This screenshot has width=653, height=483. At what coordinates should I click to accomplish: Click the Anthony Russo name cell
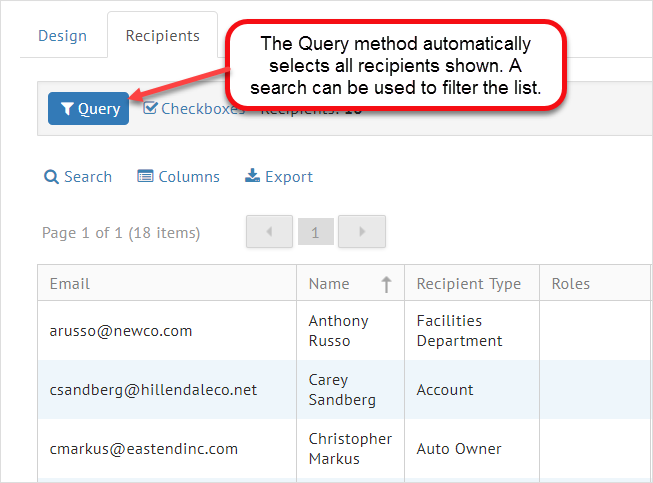[350, 331]
